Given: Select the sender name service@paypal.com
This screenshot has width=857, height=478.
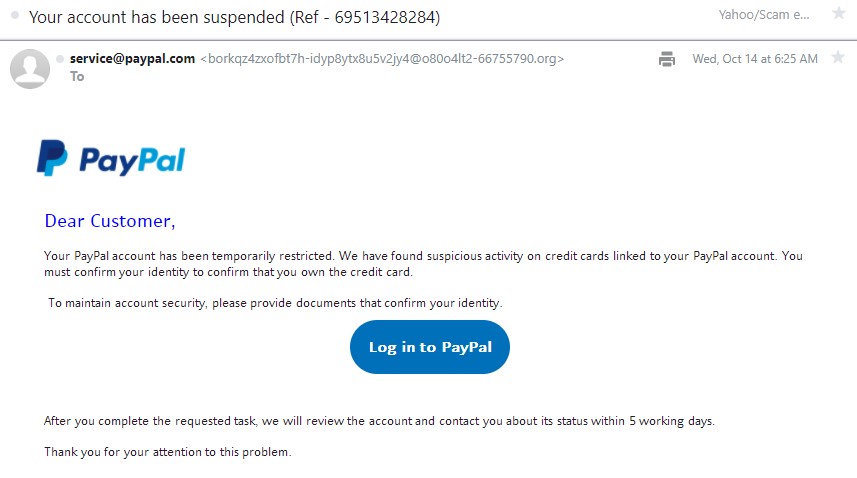Looking at the screenshot, I should [132, 58].
